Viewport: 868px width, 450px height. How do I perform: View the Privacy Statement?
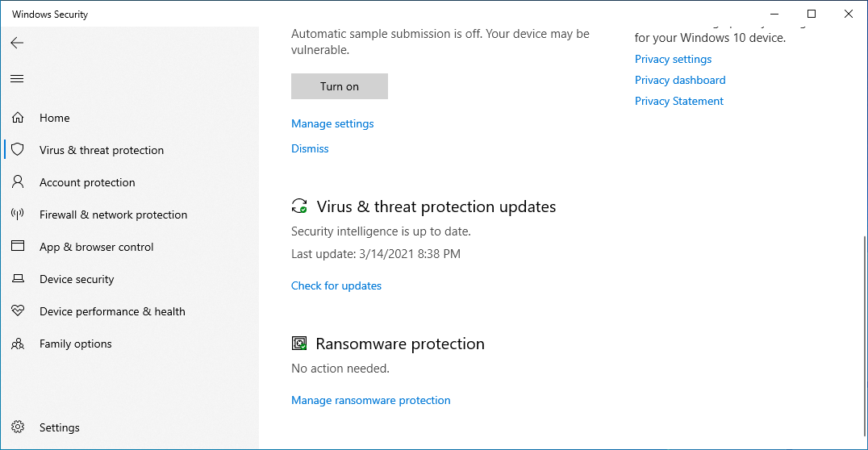[679, 102]
